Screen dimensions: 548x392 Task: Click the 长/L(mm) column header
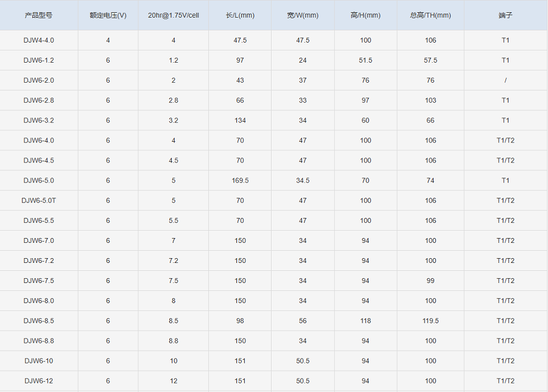click(x=240, y=15)
